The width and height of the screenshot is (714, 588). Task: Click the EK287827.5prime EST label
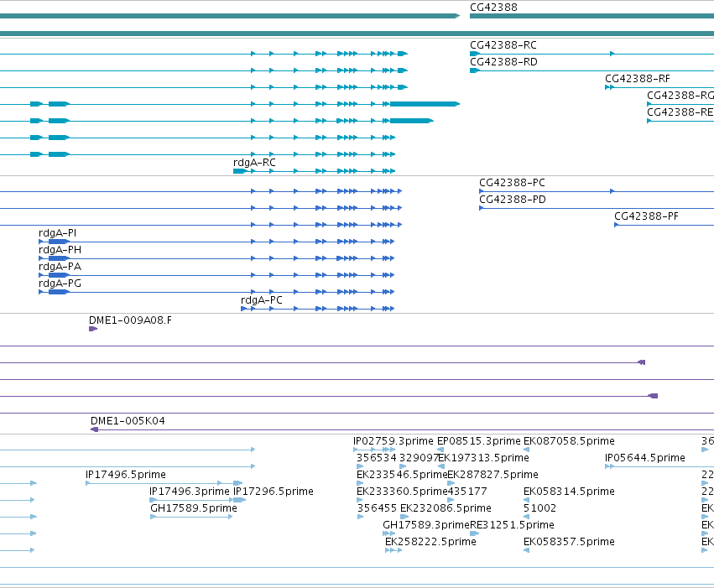493,475
